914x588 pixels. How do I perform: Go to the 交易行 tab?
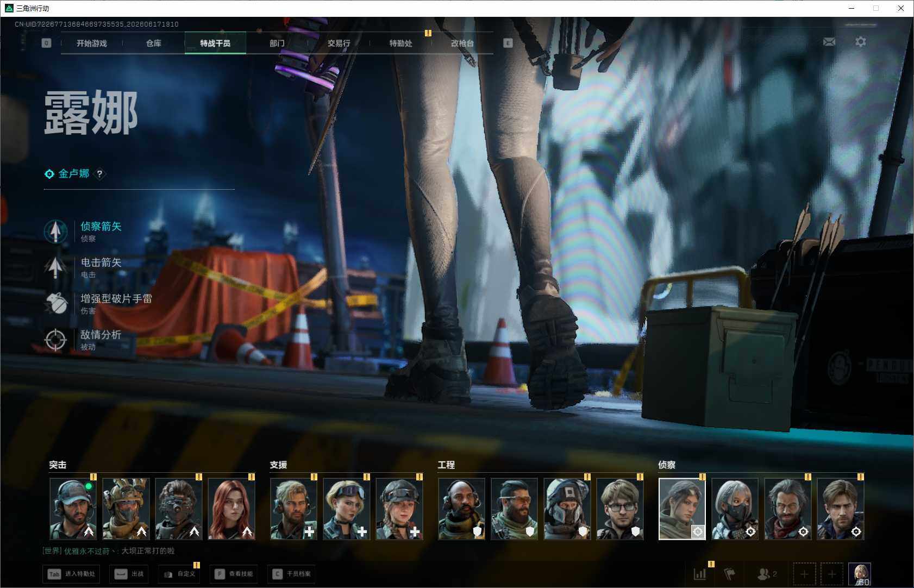pyautogui.click(x=339, y=43)
